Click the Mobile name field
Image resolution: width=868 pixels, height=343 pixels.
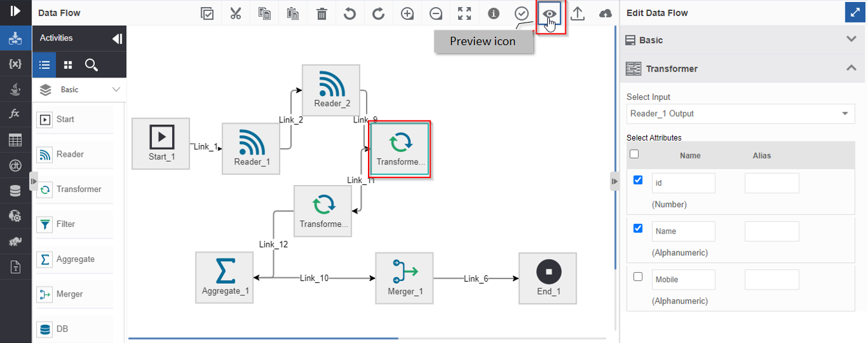click(684, 280)
